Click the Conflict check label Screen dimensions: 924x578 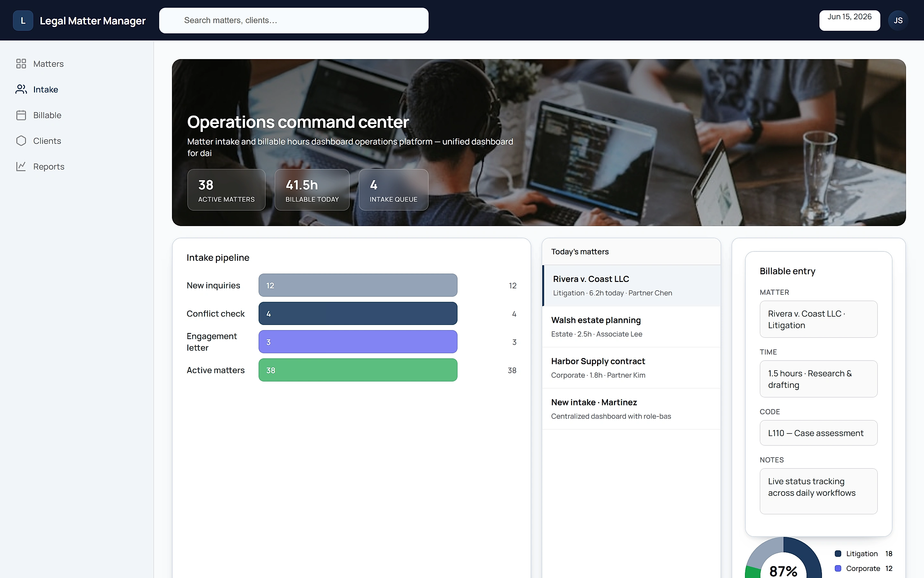(x=215, y=313)
